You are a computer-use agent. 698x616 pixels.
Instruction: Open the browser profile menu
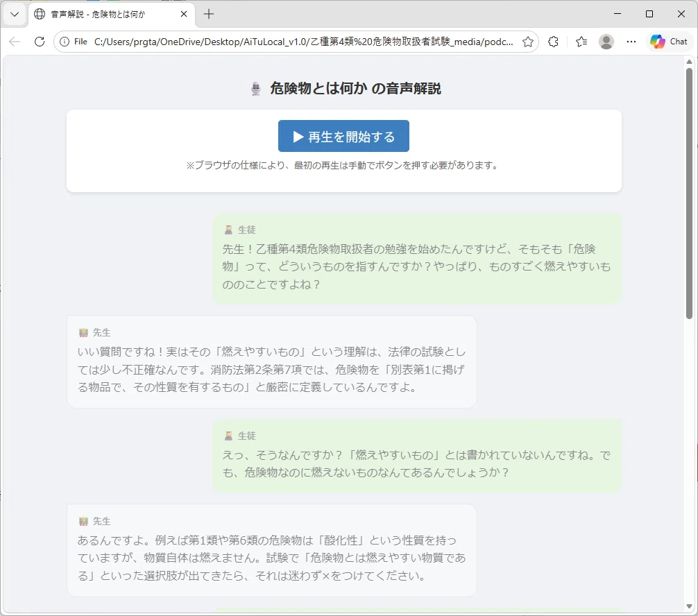pyautogui.click(x=606, y=42)
